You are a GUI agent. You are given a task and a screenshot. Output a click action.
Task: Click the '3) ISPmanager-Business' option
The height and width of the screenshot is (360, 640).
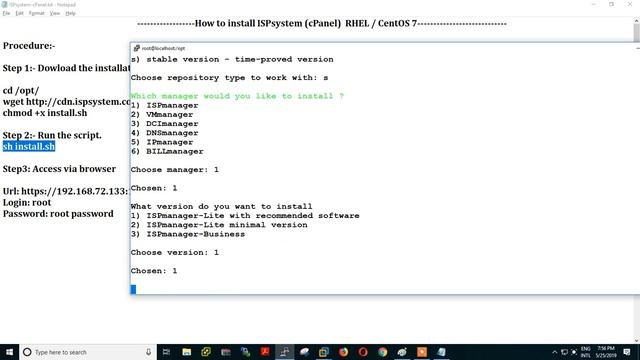(x=188, y=234)
